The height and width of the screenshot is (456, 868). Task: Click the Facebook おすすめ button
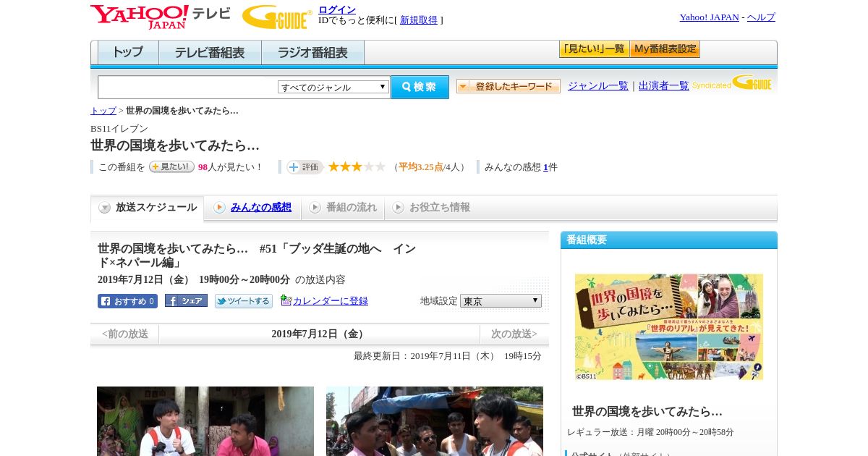tap(127, 301)
